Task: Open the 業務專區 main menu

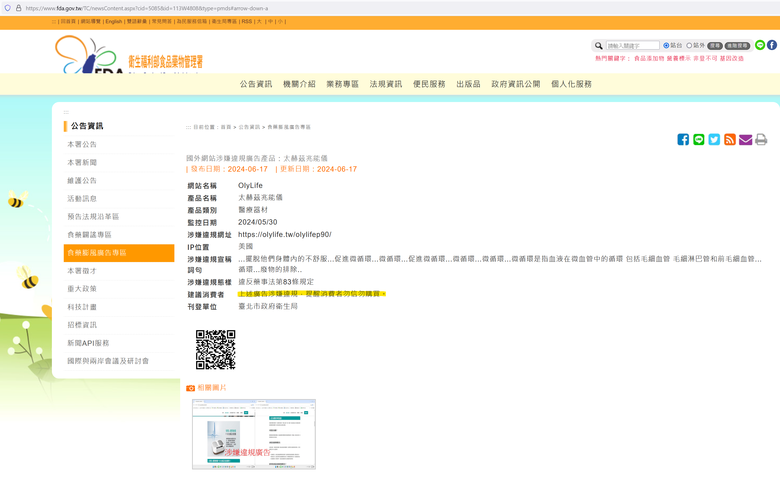Action: click(342, 84)
